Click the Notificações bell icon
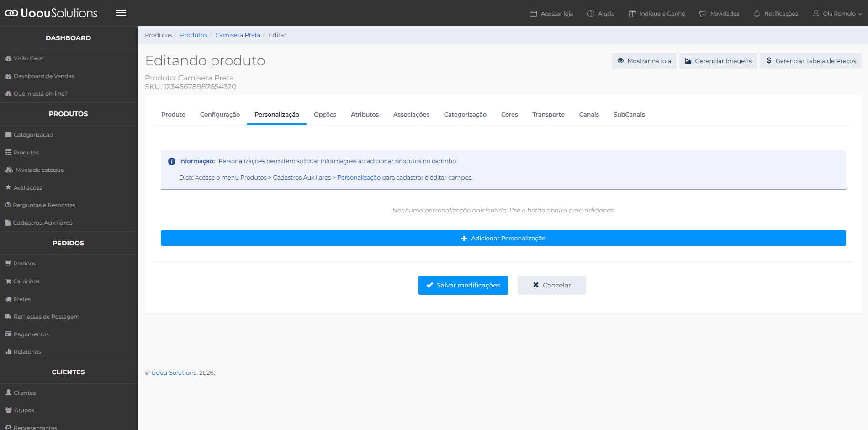Viewport: 868px width, 430px height. click(x=757, y=14)
